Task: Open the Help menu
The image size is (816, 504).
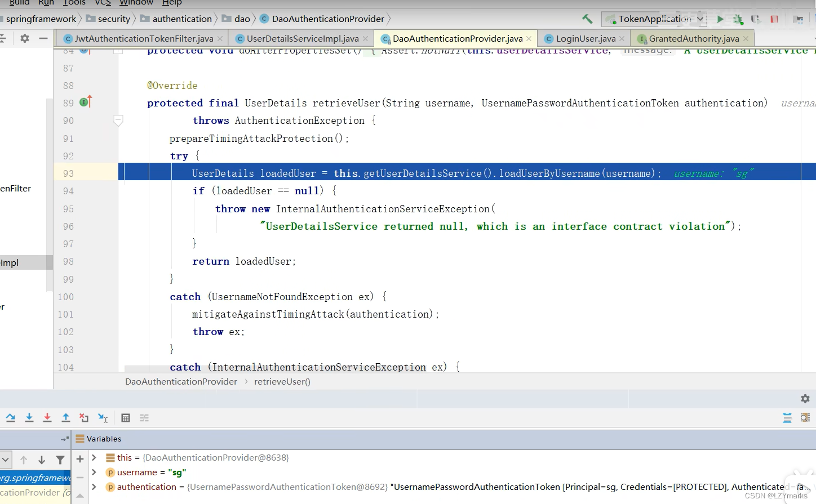Action: (172, 3)
